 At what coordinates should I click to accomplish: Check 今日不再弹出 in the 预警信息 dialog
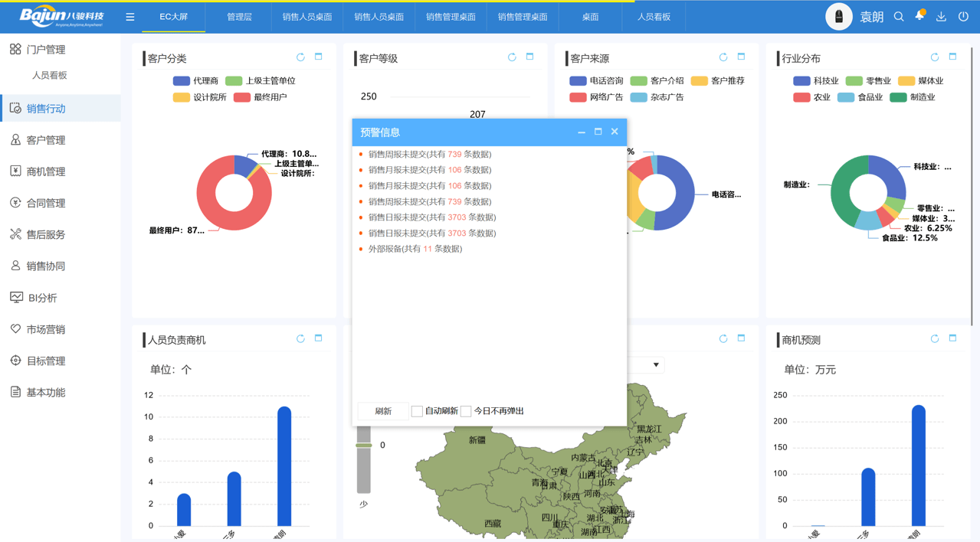(465, 411)
